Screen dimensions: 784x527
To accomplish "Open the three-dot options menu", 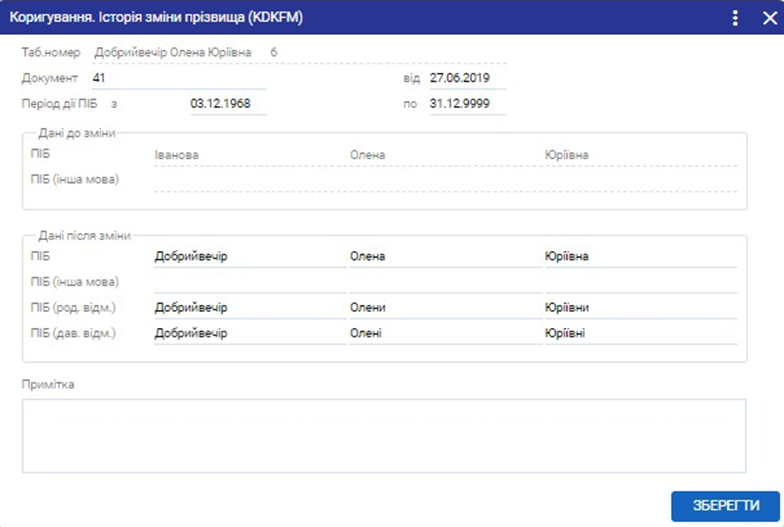I will (735, 18).
